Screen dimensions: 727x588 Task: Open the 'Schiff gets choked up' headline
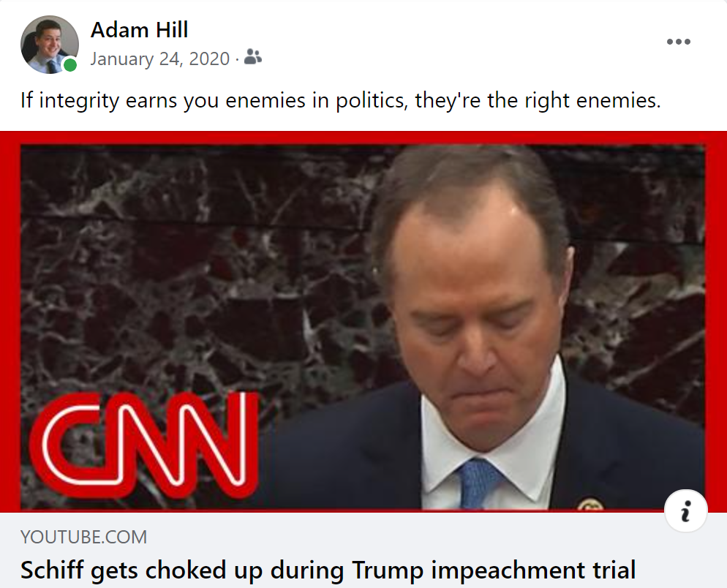coord(328,570)
